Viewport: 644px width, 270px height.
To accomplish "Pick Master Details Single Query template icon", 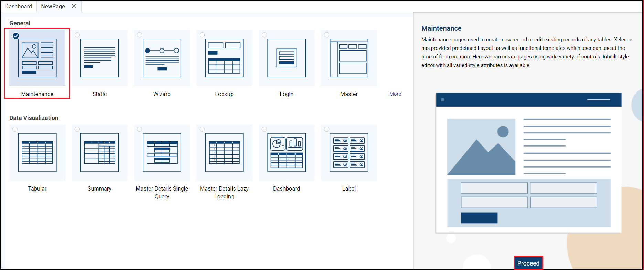I will click(x=162, y=152).
